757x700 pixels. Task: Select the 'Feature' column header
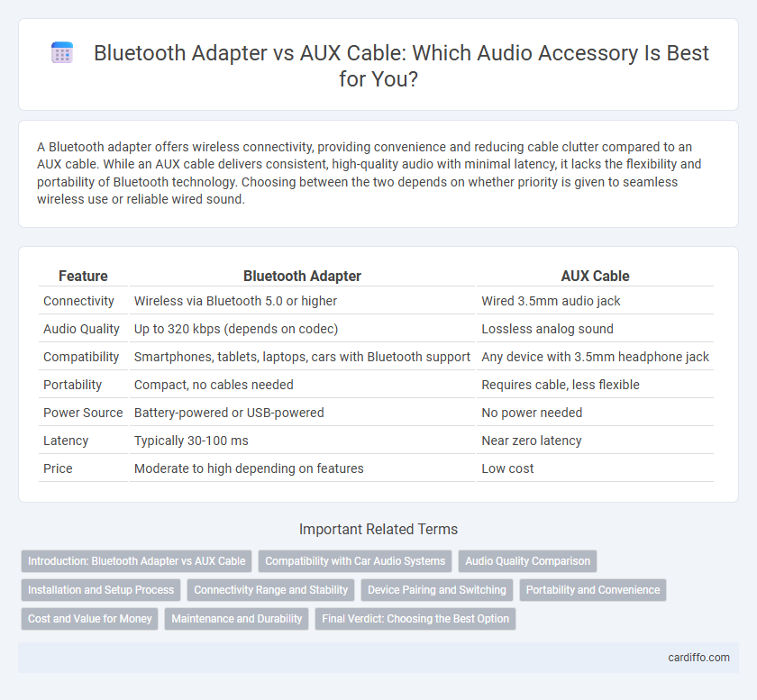pos(83,277)
